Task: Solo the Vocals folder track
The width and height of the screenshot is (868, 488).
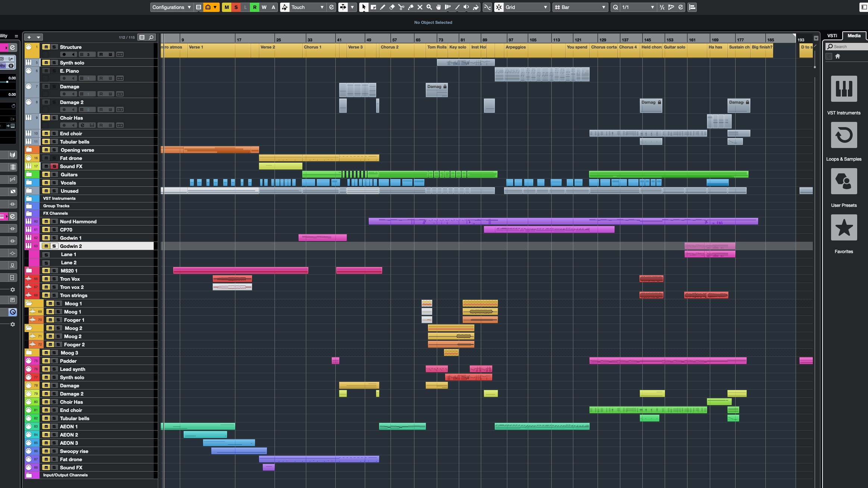Action: click(54, 183)
